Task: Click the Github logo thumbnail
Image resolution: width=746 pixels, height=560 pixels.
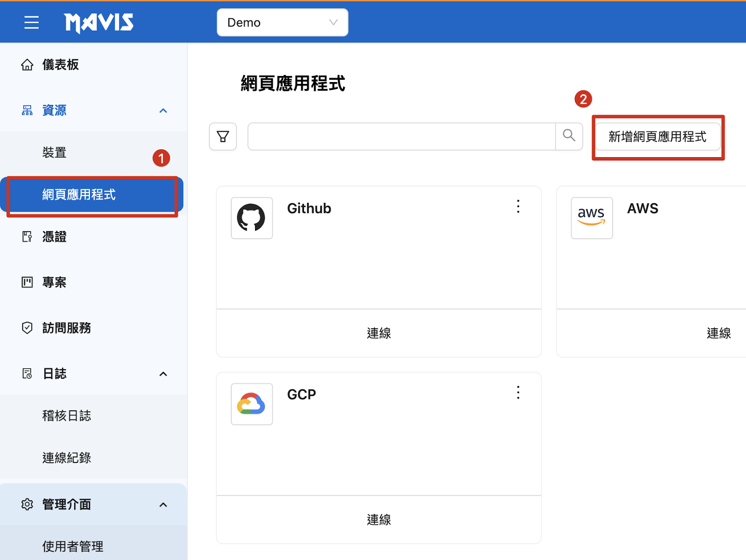Action: [x=252, y=218]
